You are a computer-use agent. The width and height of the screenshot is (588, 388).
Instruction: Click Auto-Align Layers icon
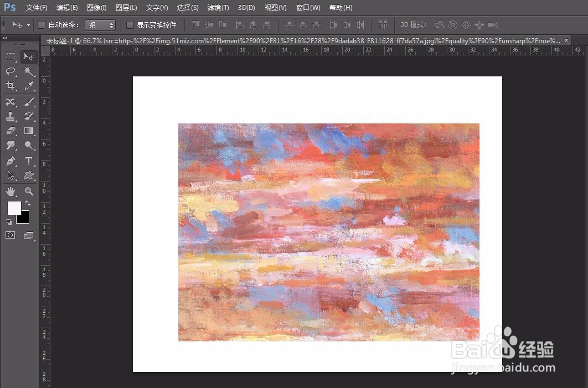coord(383,25)
